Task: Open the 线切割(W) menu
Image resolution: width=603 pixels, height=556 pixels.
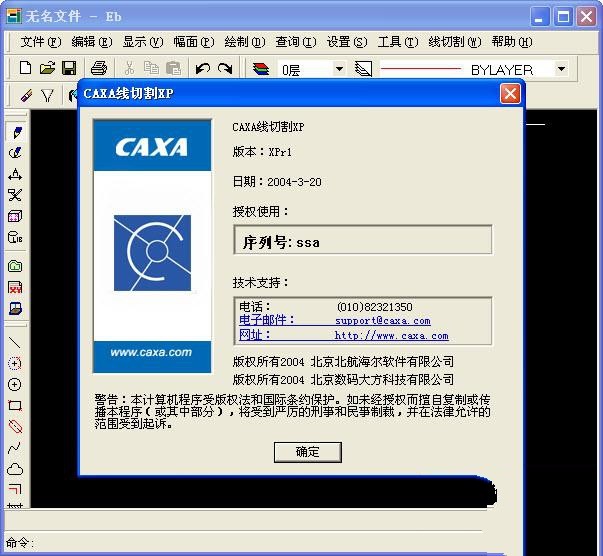Action: tap(455, 42)
